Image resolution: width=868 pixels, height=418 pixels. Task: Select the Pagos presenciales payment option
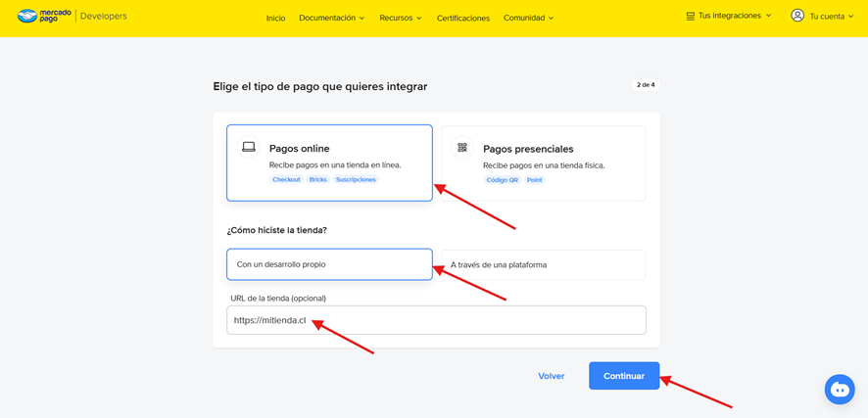543,163
